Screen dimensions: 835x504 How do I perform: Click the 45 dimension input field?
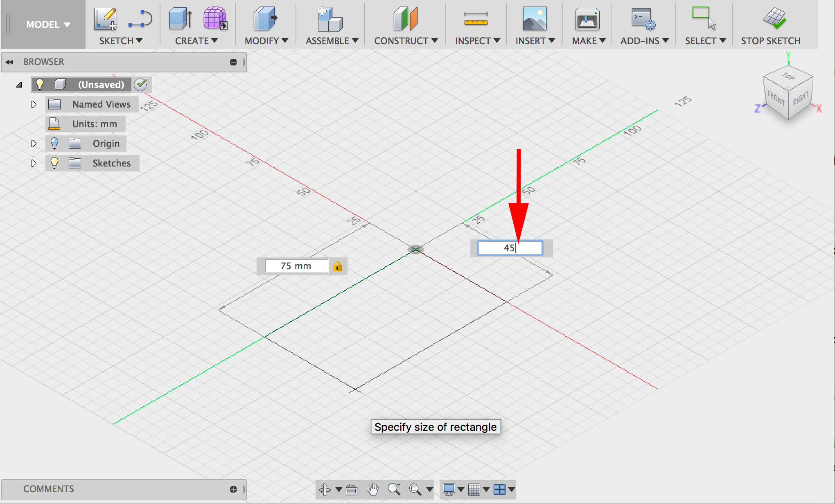coord(510,248)
